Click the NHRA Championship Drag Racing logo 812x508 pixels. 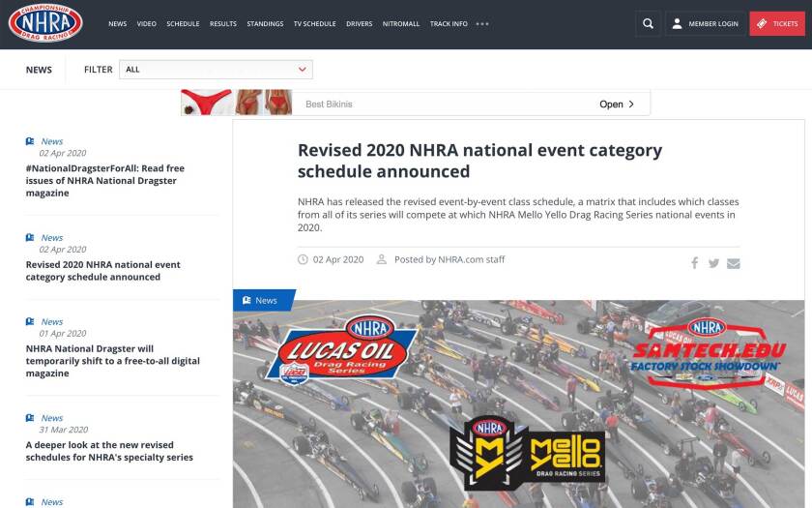click(x=45, y=23)
